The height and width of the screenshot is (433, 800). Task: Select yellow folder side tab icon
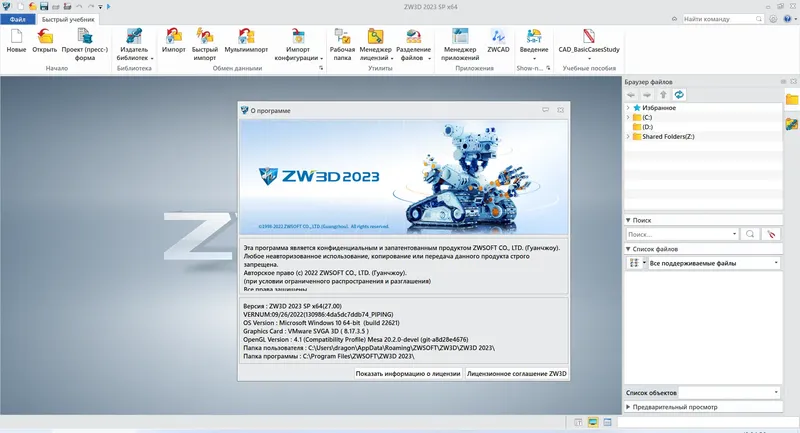coord(792,99)
